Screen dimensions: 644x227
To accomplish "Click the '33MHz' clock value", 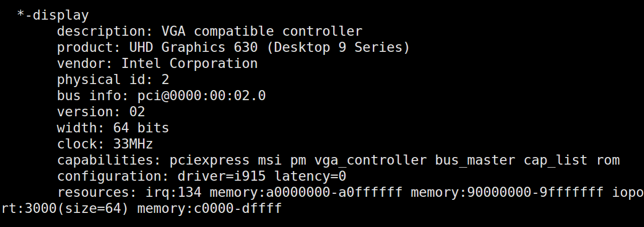I will tap(133, 144).
